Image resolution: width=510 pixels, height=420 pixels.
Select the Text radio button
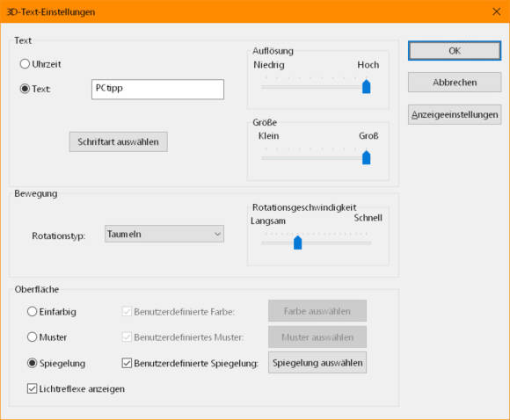pos(25,89)
